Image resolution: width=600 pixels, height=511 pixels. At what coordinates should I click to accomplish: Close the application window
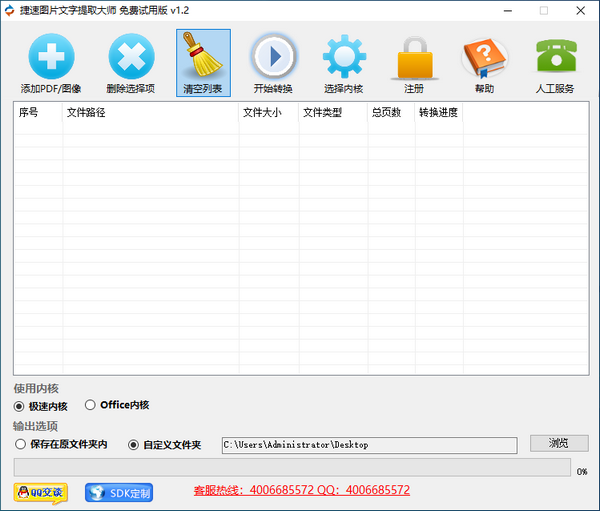point(580,11)
